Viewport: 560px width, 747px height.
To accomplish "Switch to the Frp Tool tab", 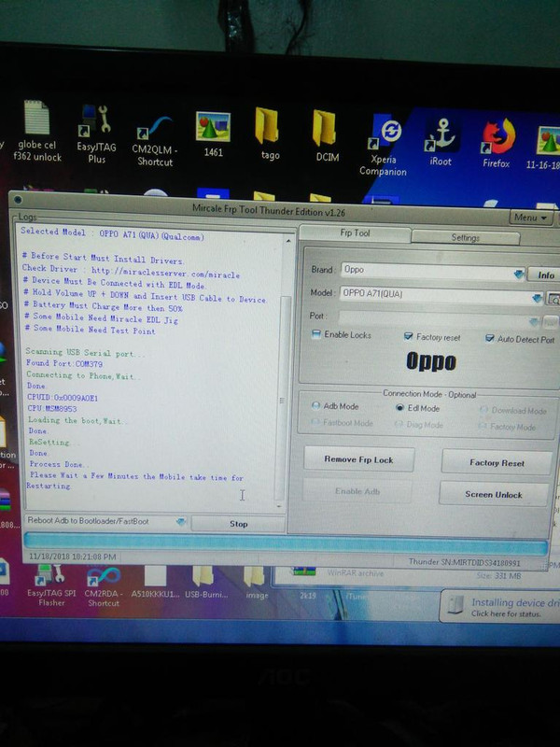I will click(x=355, y=233).
